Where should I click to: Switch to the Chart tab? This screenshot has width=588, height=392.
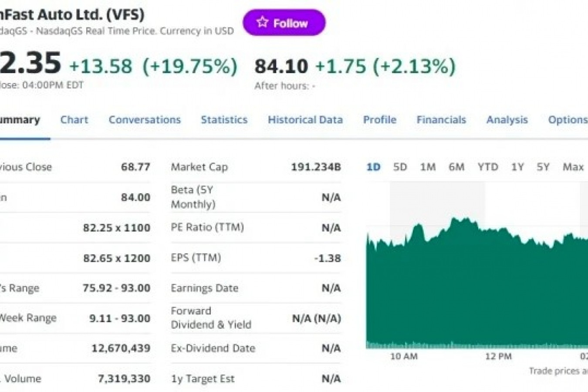[x=74, y=120]
